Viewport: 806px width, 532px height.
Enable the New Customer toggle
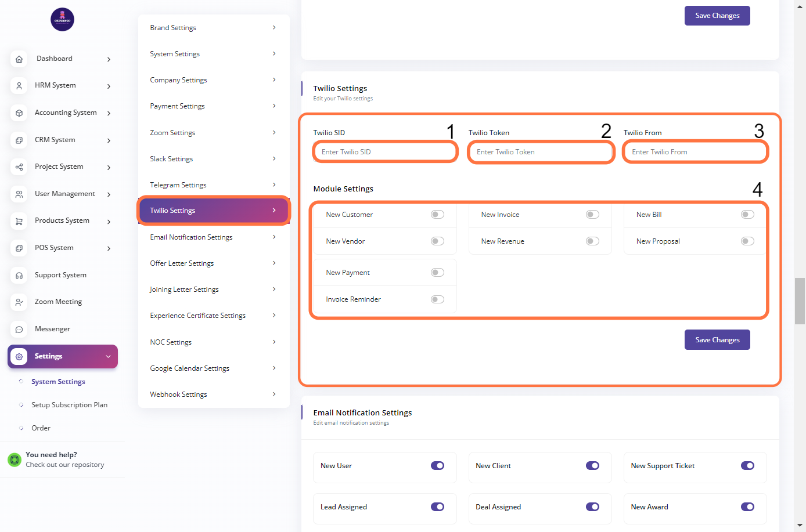(x=437, y=215)
